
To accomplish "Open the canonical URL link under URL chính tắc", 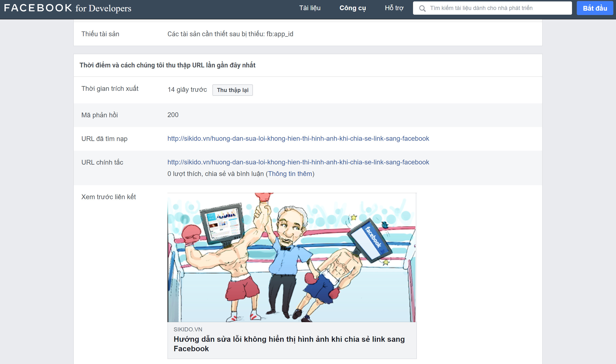I will pos(298,162).
